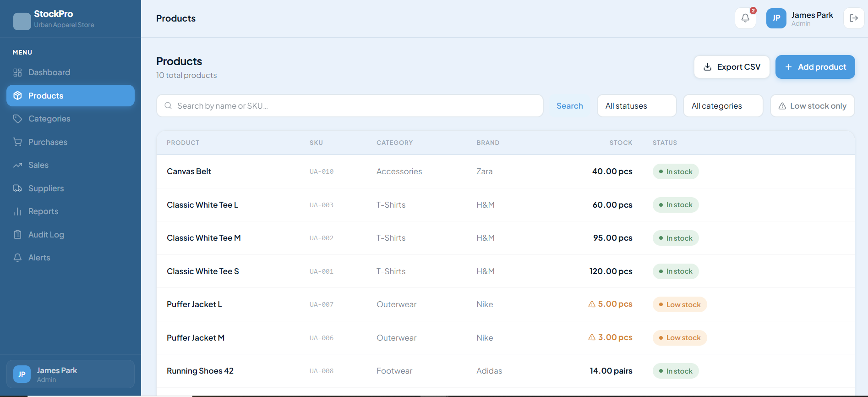Click the logout icon in header
The image size is (868, 397).
pyautogui.click(x=854, y=18)
